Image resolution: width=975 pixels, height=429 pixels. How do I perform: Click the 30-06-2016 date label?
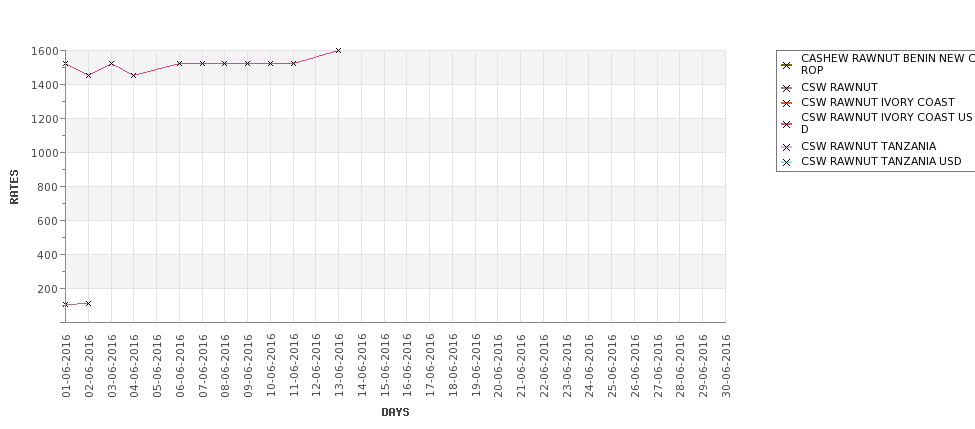(726, 366)
